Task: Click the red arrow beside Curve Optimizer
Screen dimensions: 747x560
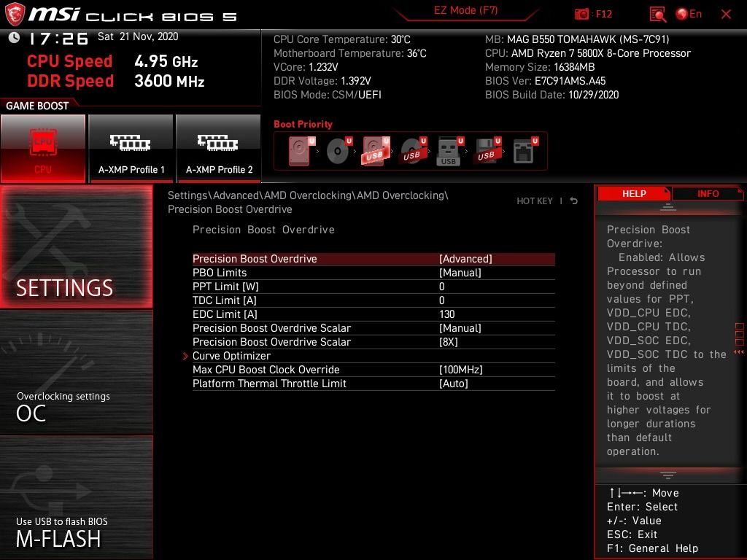Action: pos(185,356)
